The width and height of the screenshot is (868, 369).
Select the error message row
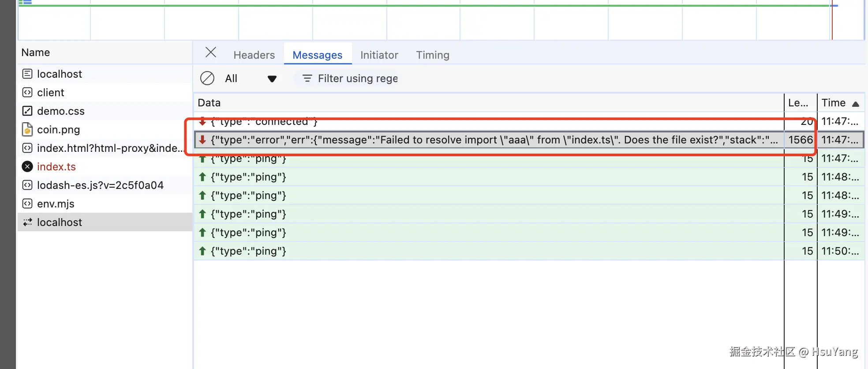click(x=485, y=140)
